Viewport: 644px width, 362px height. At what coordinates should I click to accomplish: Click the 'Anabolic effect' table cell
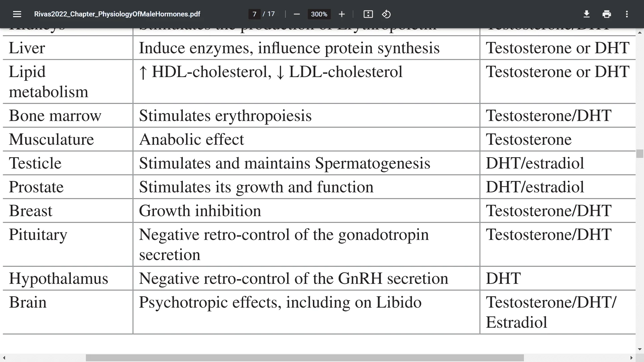(306, 139)
